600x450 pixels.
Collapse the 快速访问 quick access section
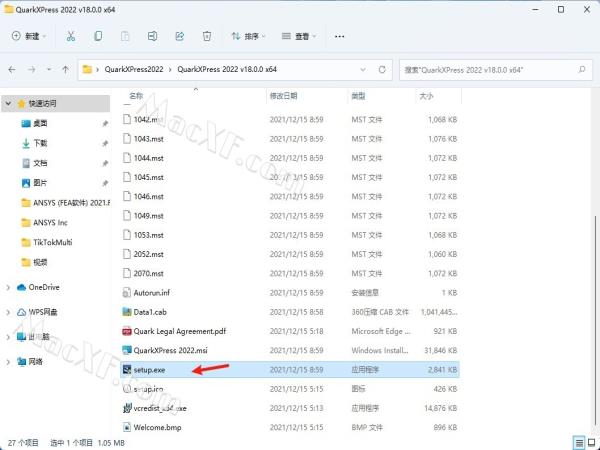coord(9,103)
